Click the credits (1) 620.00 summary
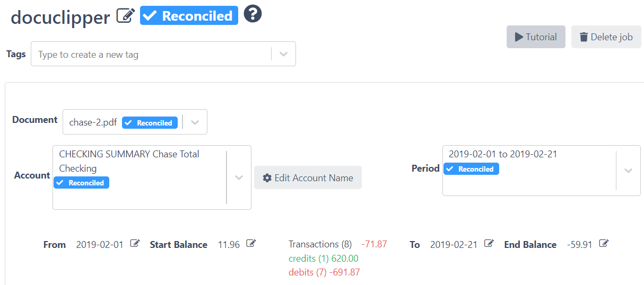 (x=324, y=259)
